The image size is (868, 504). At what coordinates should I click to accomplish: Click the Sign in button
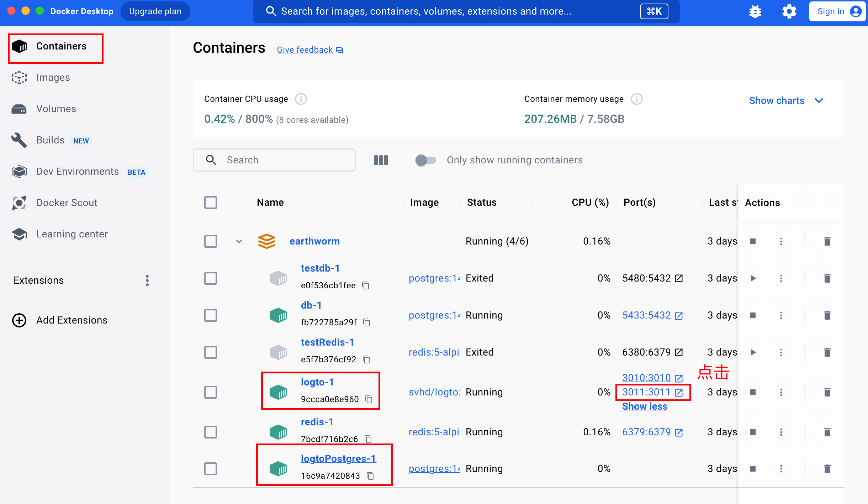pyautogui.click(x=837, y=11)
